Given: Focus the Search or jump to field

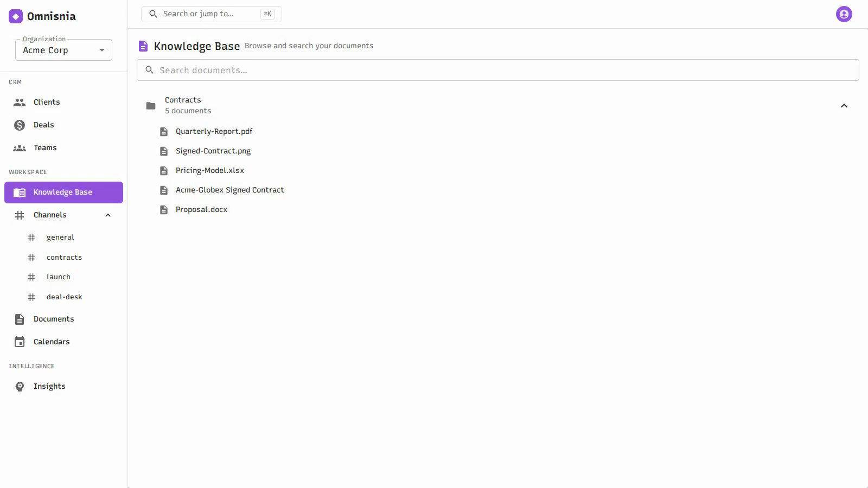Looking at the screenshot, I should [x=211, y=14].
